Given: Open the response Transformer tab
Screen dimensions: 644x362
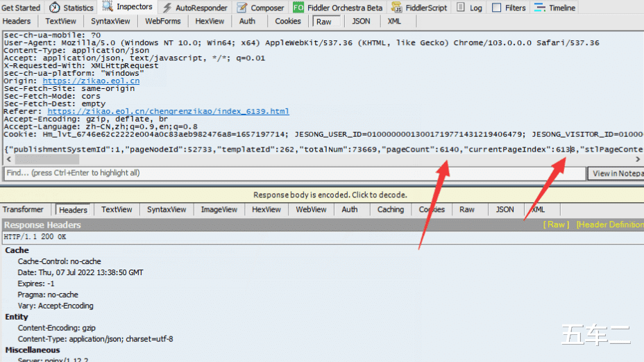Looking at the screenshot, I should point(23,209).
